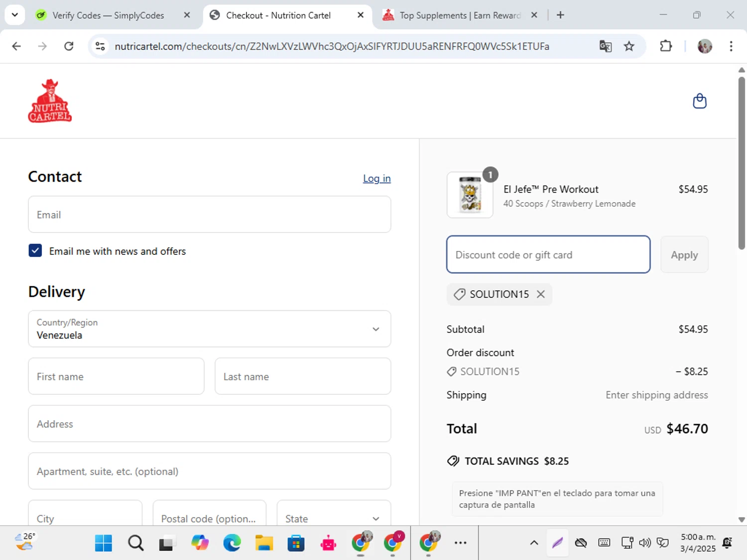Viewport: 747px width, 560px height.
Task: Click the Postal code field
Action: point(209,513)
